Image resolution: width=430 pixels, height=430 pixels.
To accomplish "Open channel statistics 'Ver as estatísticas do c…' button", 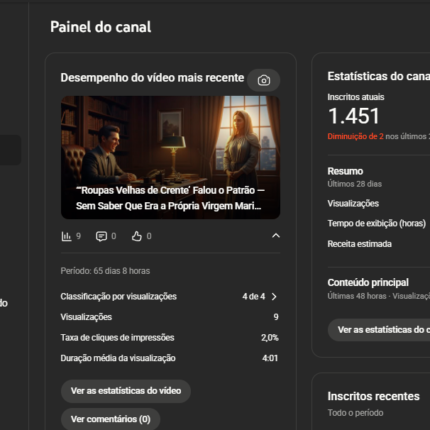I will [x=379, y=330].
